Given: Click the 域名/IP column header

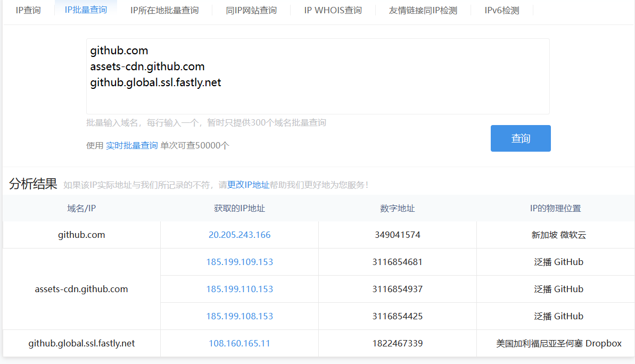Looking at the screenshot, I should click(x=81, y=209).
